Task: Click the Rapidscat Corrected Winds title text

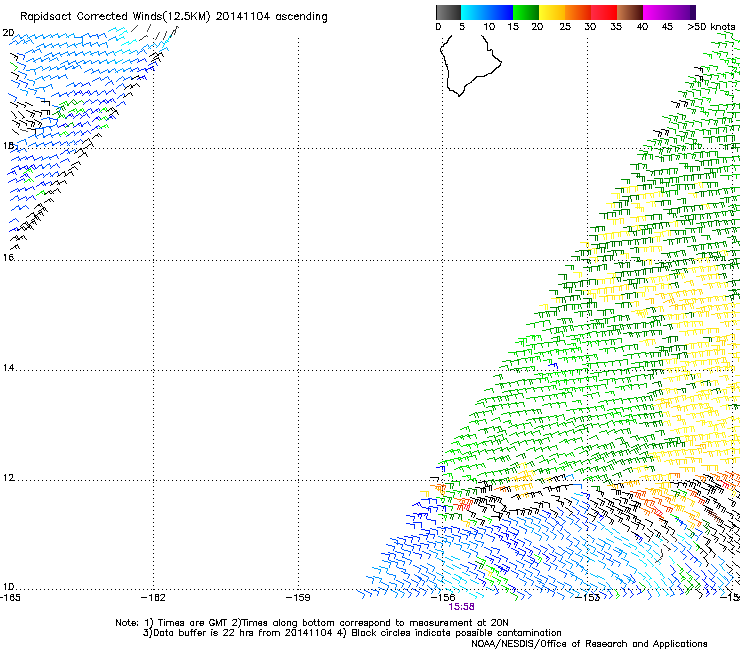Action: pyautogui.click(x=174, y=17)
